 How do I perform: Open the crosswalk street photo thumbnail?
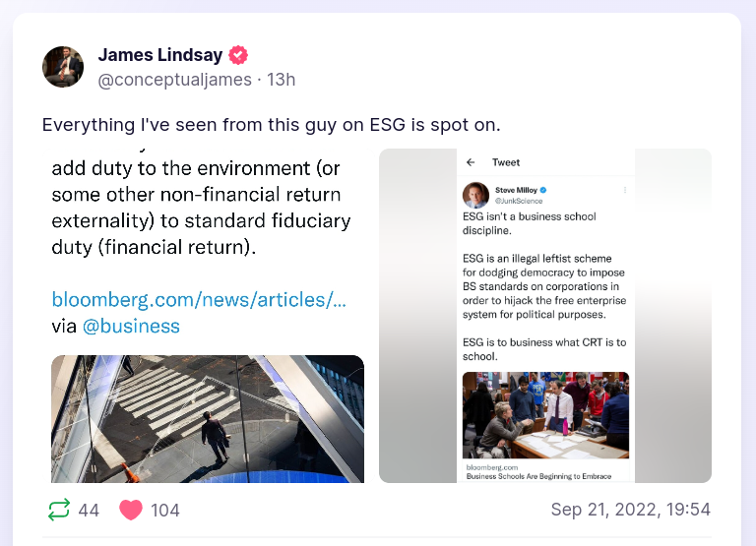[208, 419]
